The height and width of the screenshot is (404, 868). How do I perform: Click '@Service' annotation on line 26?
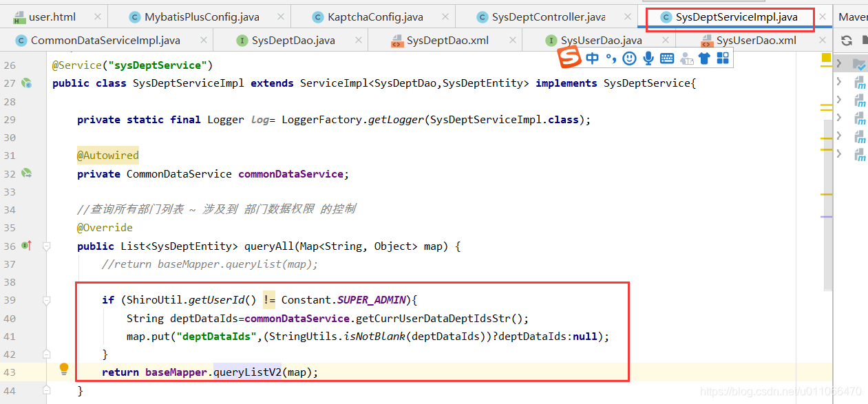pyautogui.click(x=77, y=65)
